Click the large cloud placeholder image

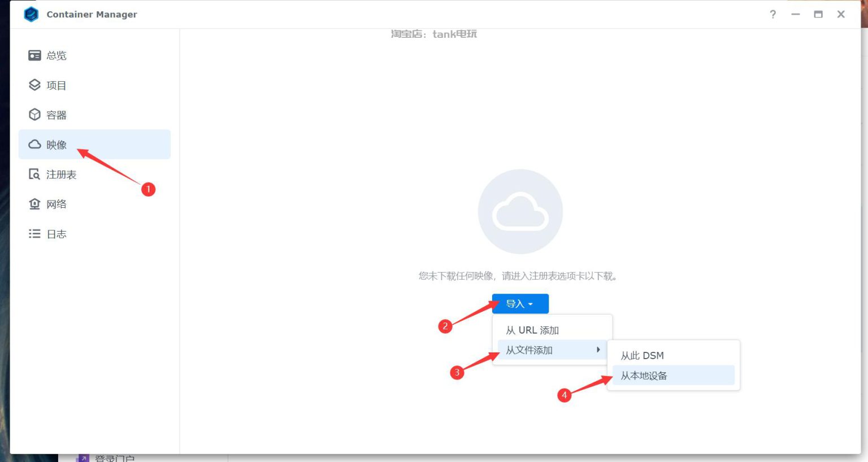[x=520, y=212]
